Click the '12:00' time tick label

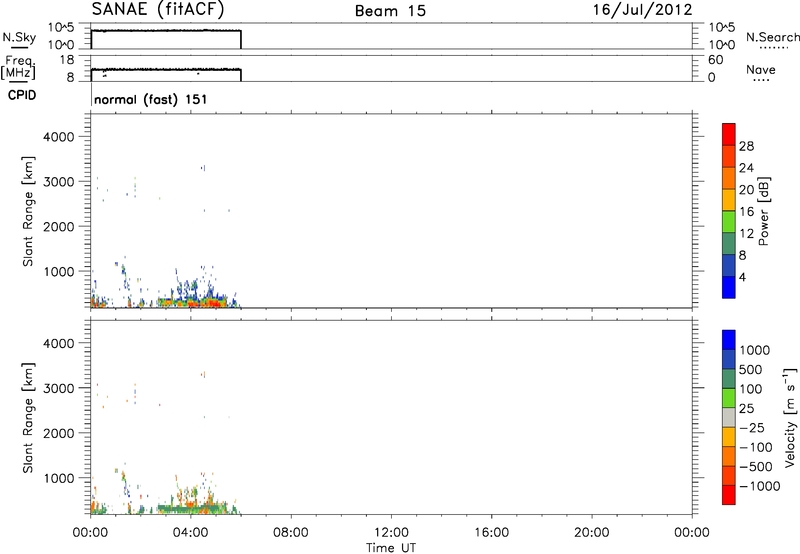click(391, 533)
